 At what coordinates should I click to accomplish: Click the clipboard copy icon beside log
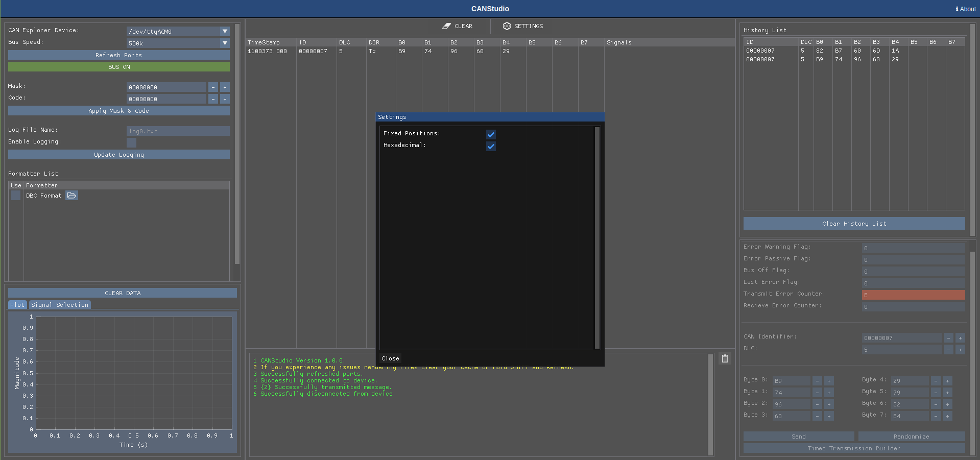click(x=725, y=358)
